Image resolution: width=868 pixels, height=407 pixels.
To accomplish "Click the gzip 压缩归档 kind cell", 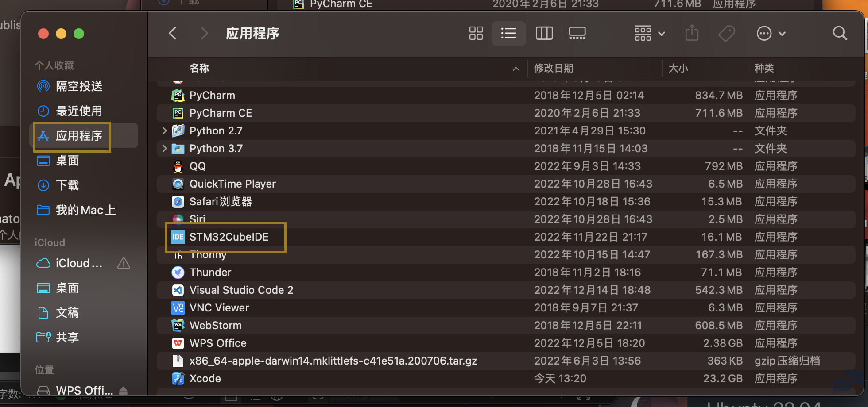I will pyautogui.click(x=787, y=361).
